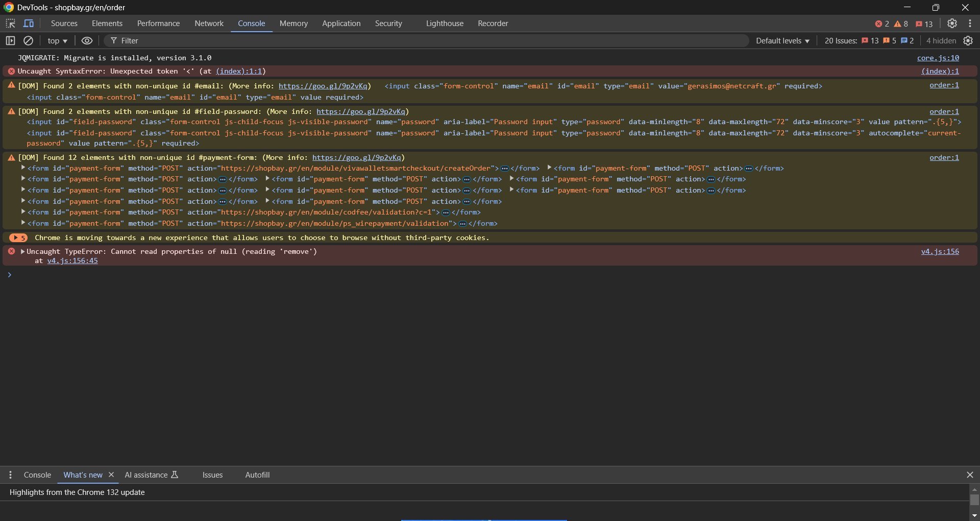Viewport: 980px width, 521px height.
Task: Click the red error count badge
Action: coord(882,24)
